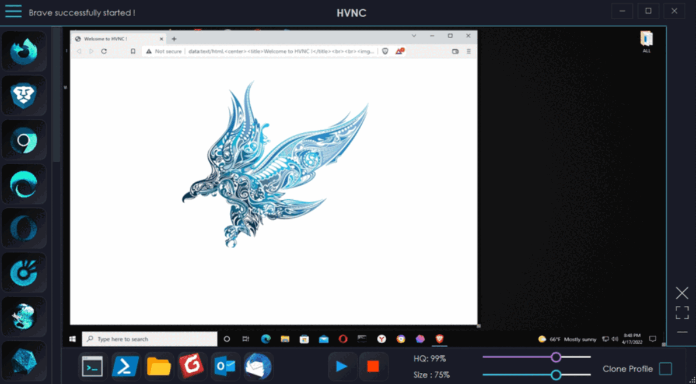The image size is (696, 384).
Task: Click the remote taskbar clock and date
Action: tap(632, 339)
